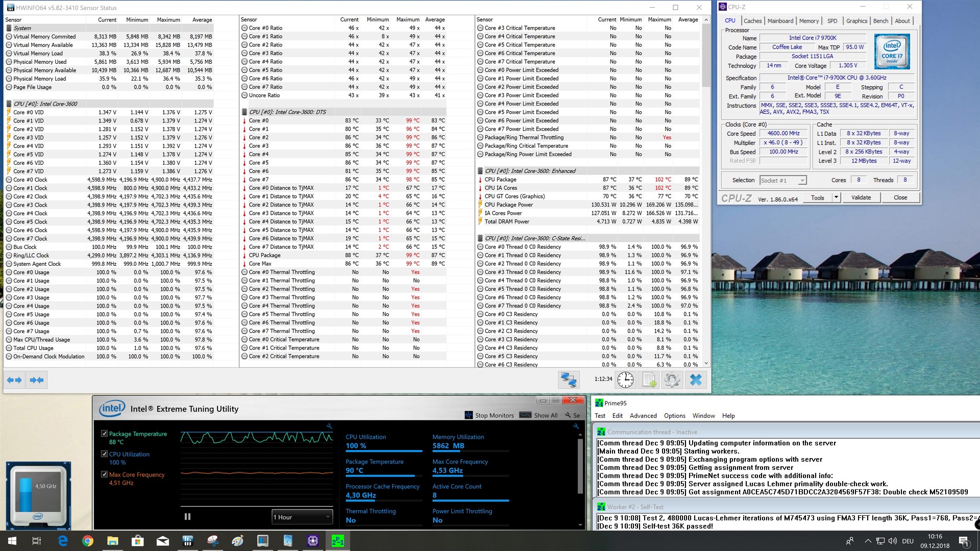Open the CPU-Z Socket #1 selection dropdown
Viewport: 980px width, 551px height.
[783, 180]
